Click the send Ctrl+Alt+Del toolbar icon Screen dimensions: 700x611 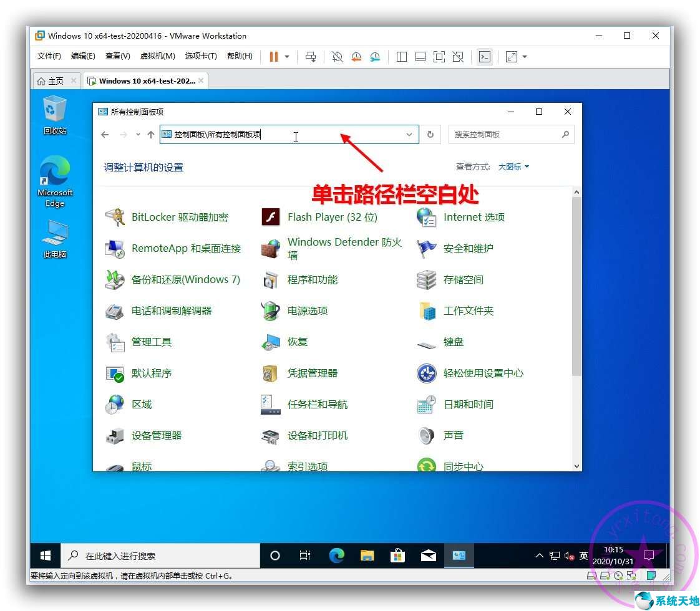311,57
